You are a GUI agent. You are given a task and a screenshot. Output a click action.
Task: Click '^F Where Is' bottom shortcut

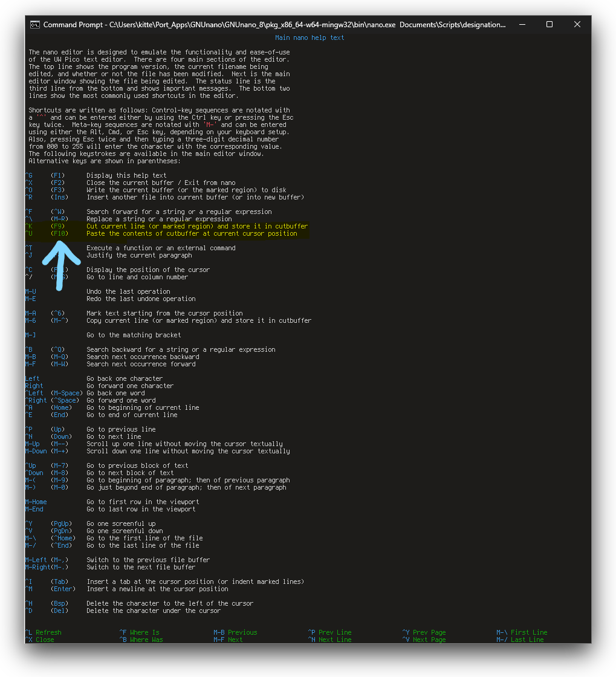(x=140, y=632)
